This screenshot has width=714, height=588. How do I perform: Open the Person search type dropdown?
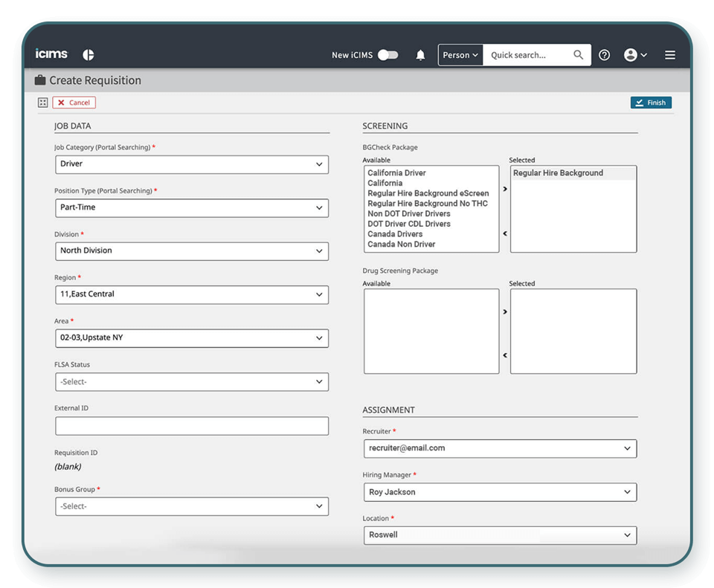(460, 55)
